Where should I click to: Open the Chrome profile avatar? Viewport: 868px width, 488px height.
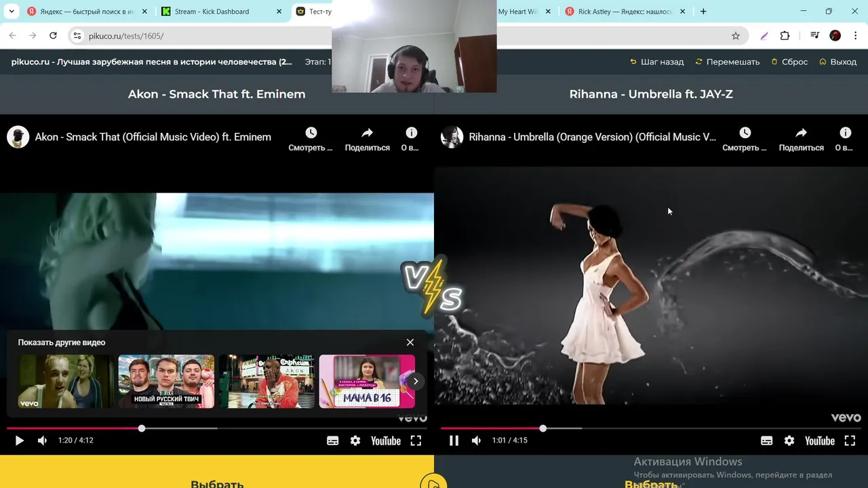(x=835, y=36)
